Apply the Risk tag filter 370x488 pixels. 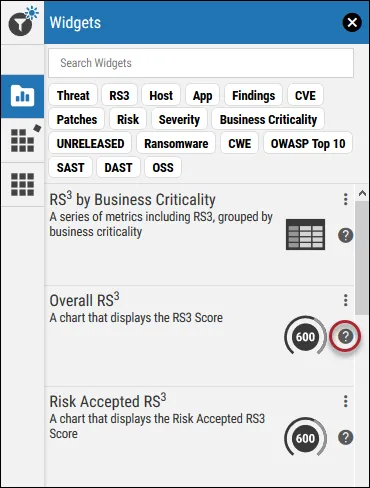click(x=128, y=119)
